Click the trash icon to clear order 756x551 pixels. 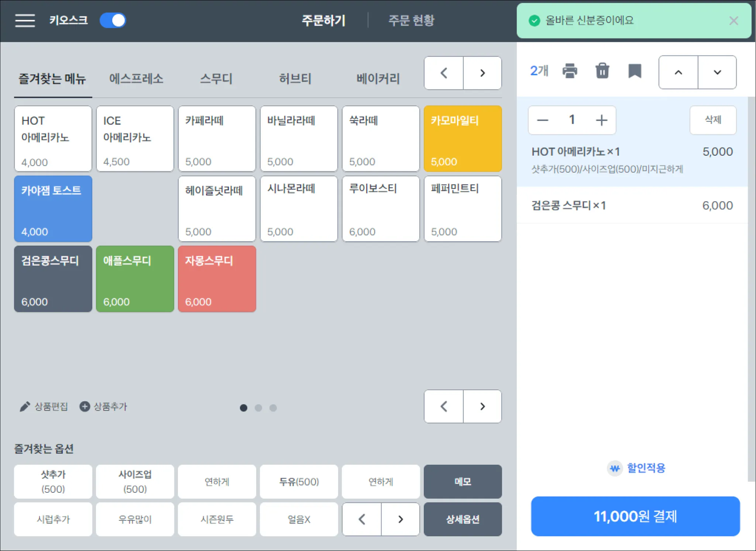602,71
